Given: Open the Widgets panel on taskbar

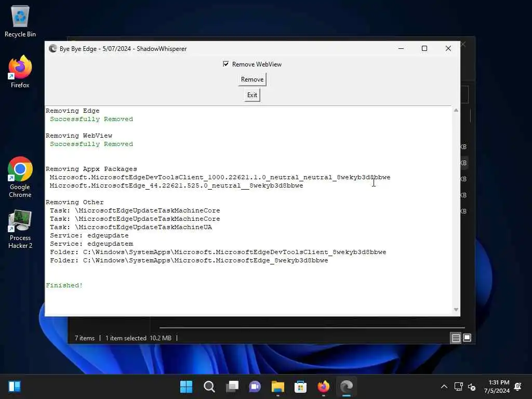Looking at the screenshot, I should (x=14, y=387).
